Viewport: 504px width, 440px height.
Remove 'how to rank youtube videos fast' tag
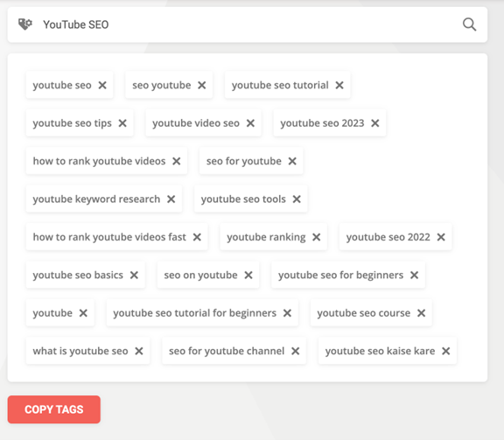(x=197, y=237)
